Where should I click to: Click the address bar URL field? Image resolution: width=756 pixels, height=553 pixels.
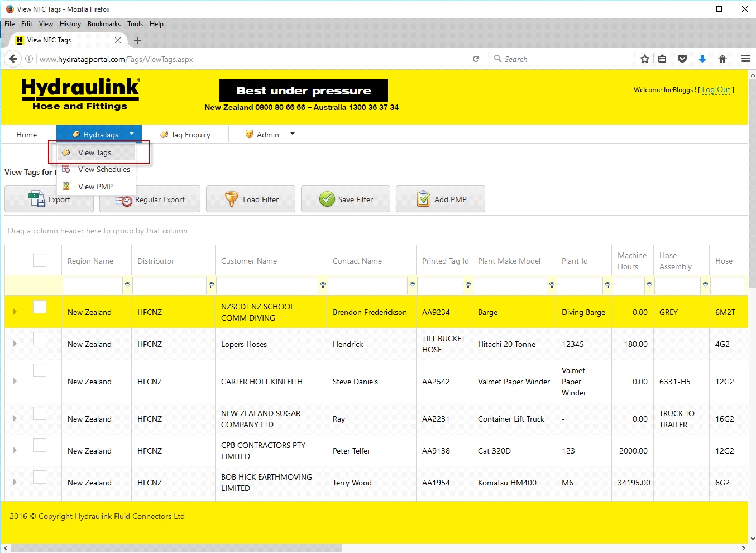(x=251, y=59)
